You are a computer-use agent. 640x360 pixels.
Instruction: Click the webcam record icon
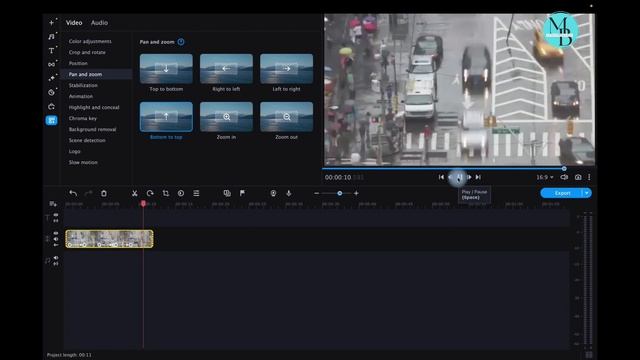click(273, 193)
